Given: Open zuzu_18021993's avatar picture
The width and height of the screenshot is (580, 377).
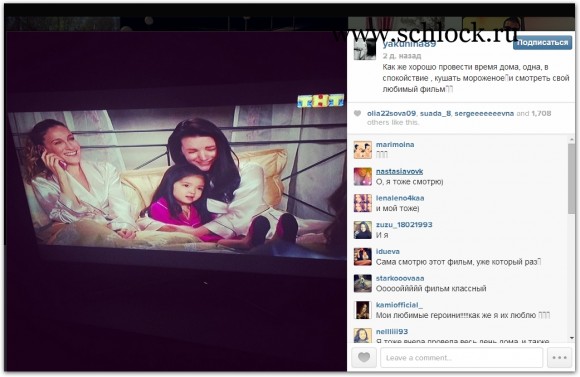Looking at the screenshot, I should pos(362,230).
